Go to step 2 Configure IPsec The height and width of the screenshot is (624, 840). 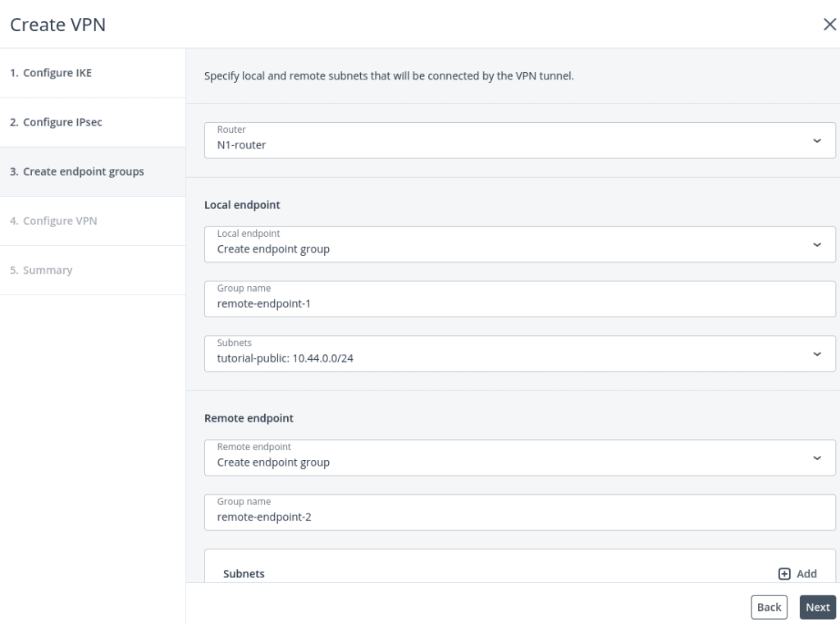pos(93,122)
